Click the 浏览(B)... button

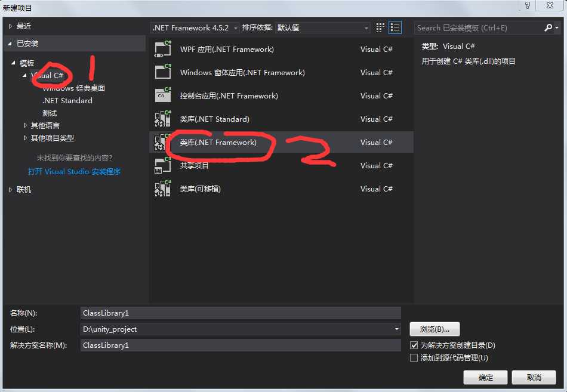click(x=435, y=329)
